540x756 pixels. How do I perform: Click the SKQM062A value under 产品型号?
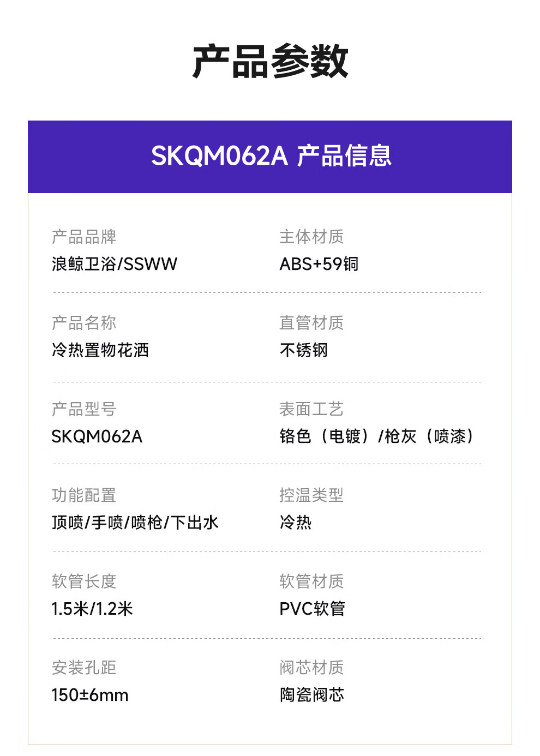pos(97,436)
